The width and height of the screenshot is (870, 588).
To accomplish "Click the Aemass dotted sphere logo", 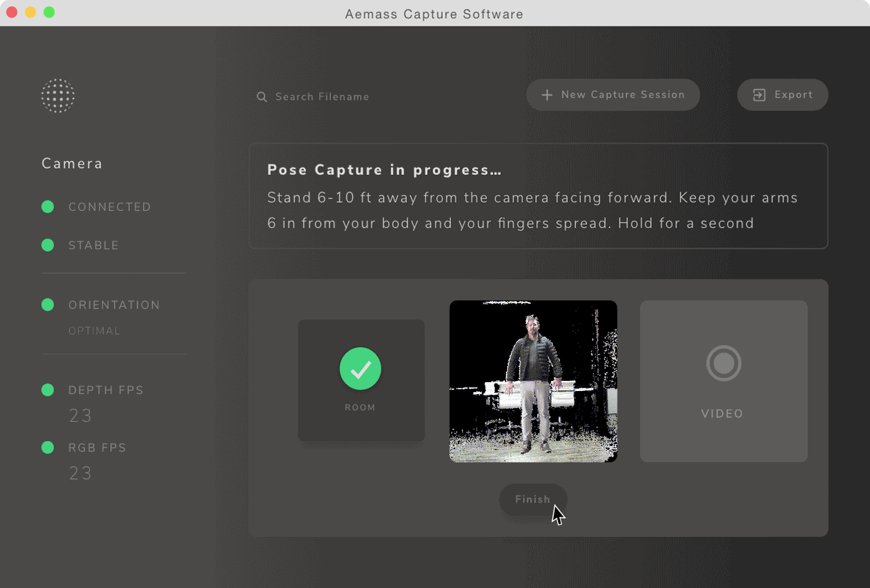I will click(58, 96).
